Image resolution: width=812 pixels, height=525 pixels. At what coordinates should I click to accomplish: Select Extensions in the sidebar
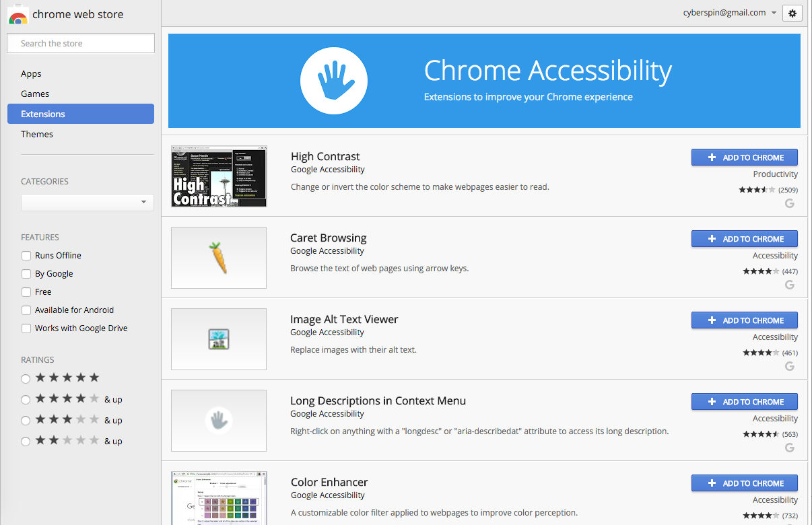81,114
